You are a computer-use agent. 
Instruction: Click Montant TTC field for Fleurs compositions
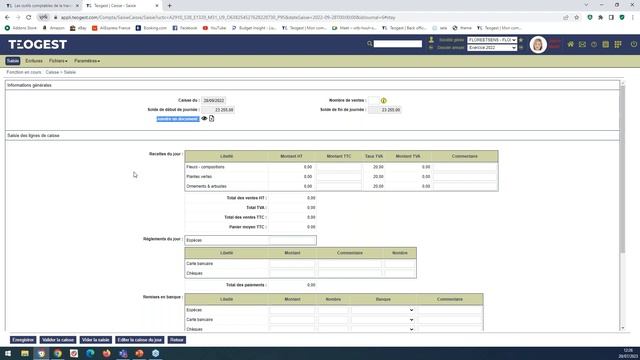[338, 167]
